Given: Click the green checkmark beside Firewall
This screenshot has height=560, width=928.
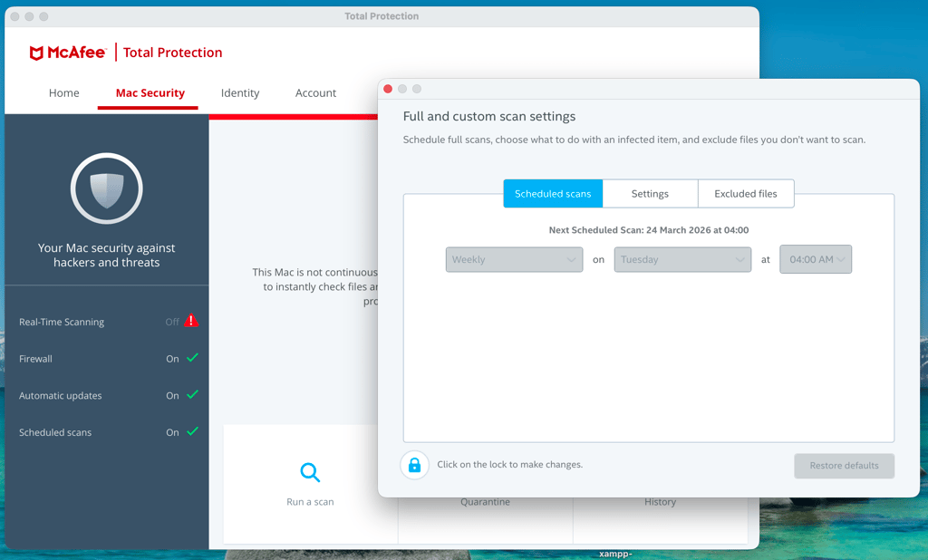Looking at the screenshot, I should (192, 358).
